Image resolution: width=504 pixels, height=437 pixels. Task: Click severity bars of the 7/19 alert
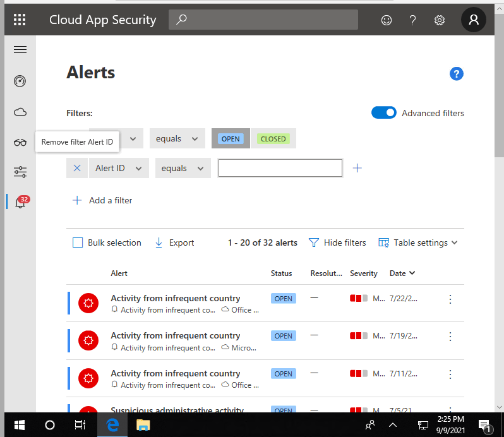pos(359,336)
